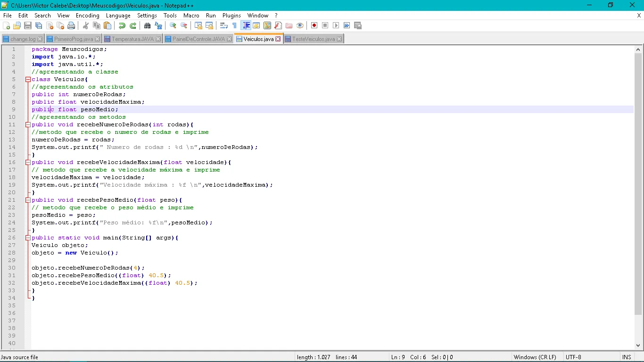This screenshot has height=362, width=644.
Task: Click the UTF-8 encoding field in status bar
Action: coord(573,357)
